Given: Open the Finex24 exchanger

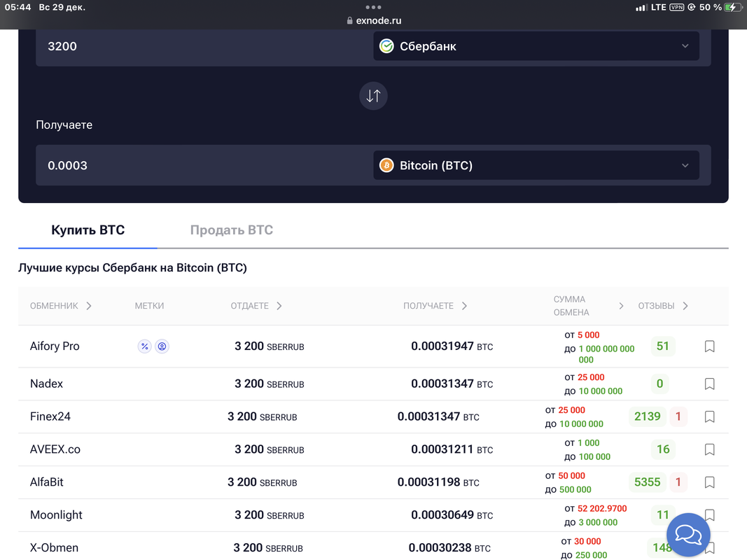Looking at the screenshot, I should (50, 416).
